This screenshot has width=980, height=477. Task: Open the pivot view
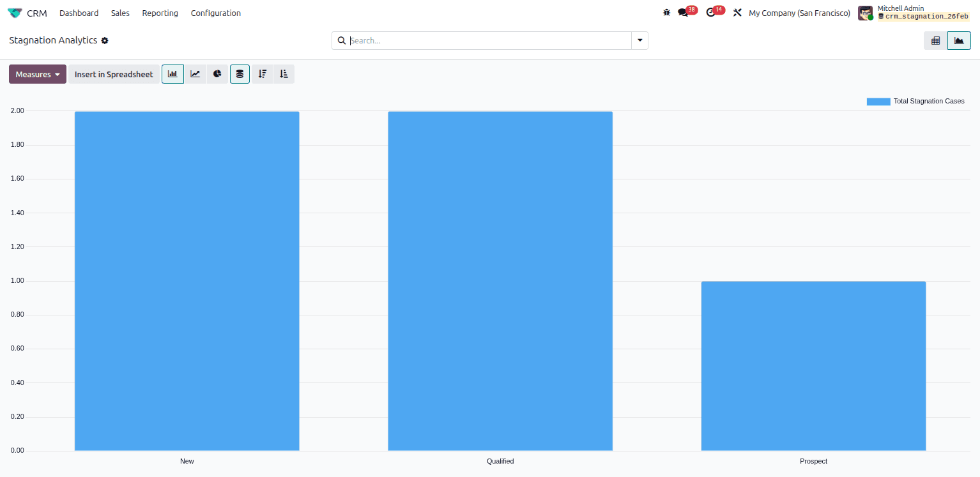(935, 40)
